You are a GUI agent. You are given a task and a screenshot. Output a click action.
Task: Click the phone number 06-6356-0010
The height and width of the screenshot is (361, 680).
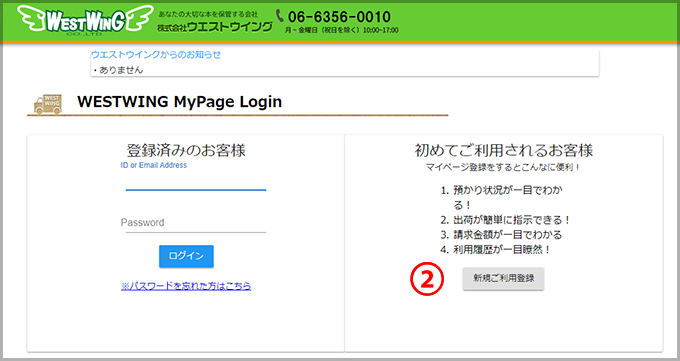pos(339,17)
